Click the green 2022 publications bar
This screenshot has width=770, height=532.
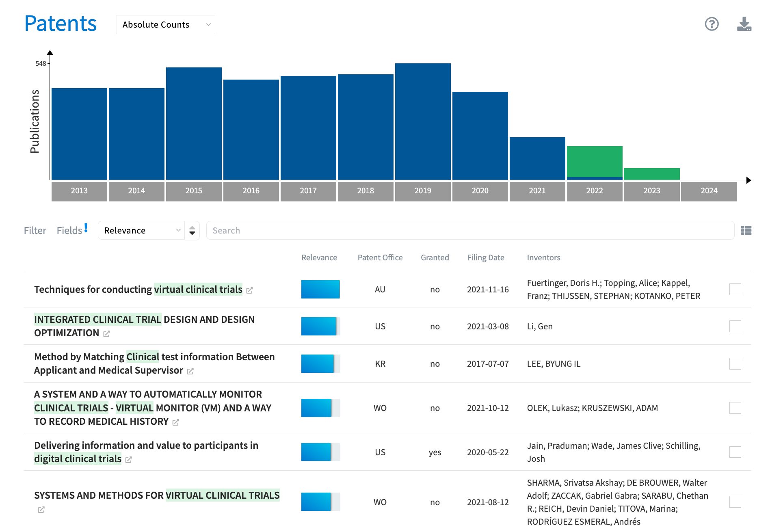click(595, 161)
